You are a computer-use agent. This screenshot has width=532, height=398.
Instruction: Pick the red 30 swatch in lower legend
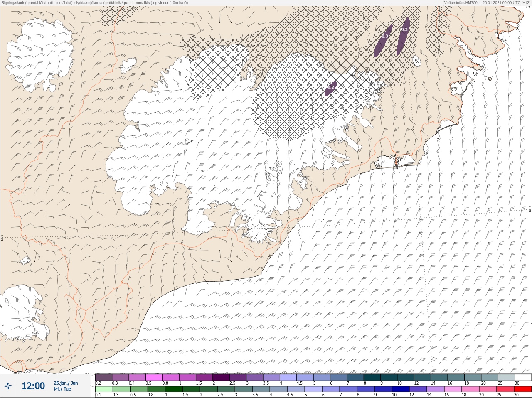point(523,390)
